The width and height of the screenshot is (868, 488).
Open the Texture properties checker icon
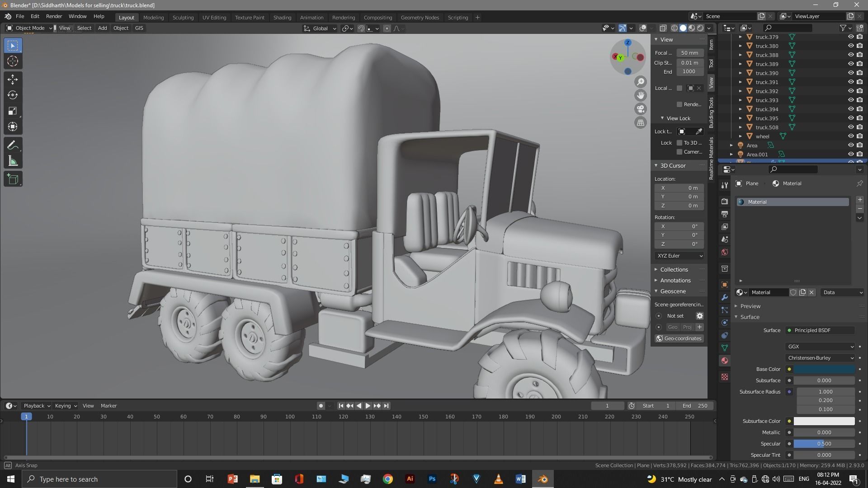725,377
